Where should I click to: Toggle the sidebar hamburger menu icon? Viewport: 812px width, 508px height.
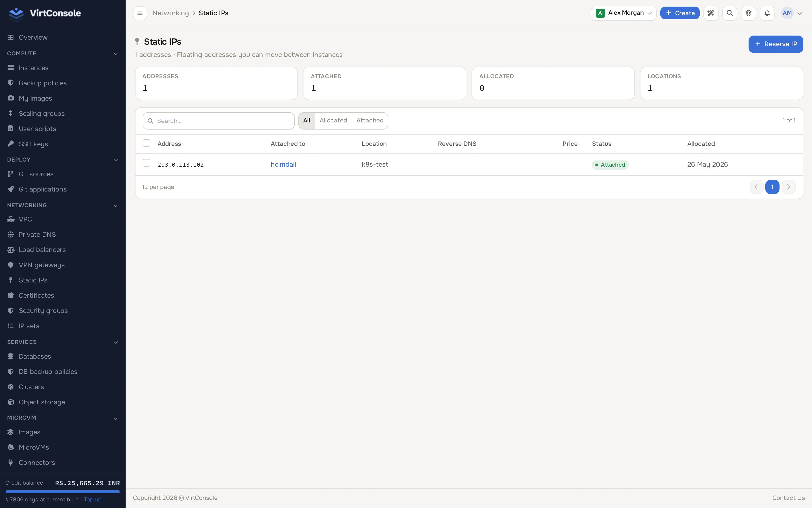(140, 13)
